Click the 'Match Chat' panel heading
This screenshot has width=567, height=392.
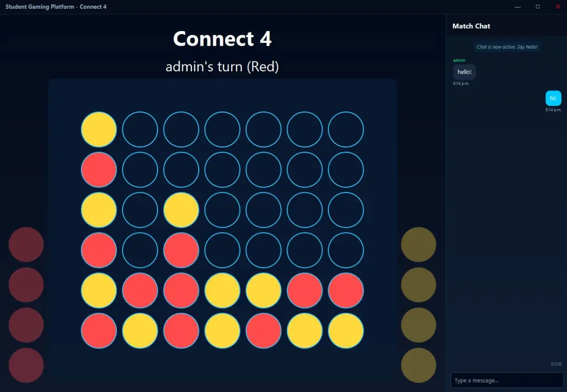click(471, 26)
